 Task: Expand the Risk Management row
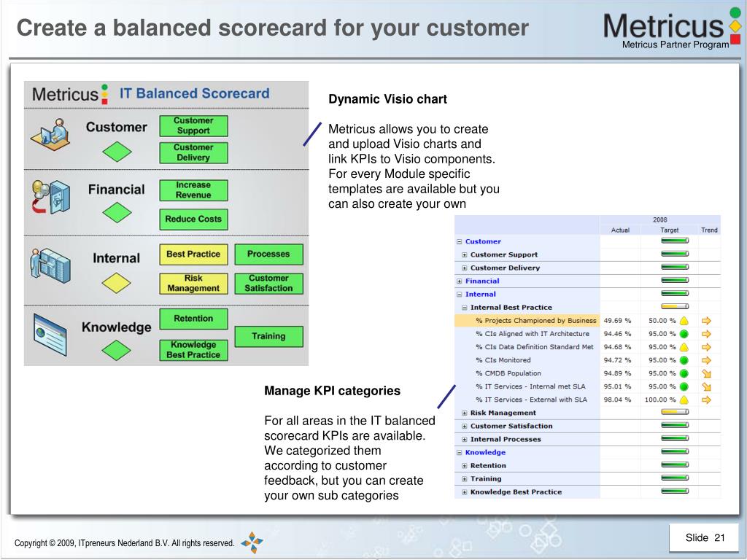point(465,413)
